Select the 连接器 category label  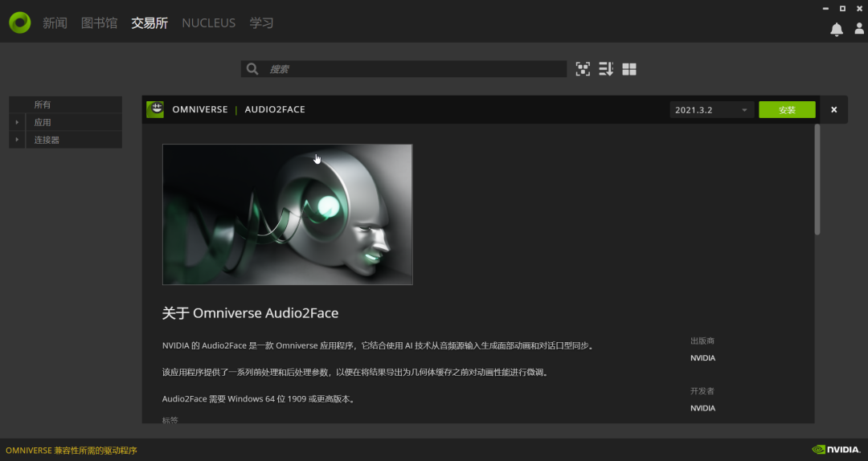[47, 140]
